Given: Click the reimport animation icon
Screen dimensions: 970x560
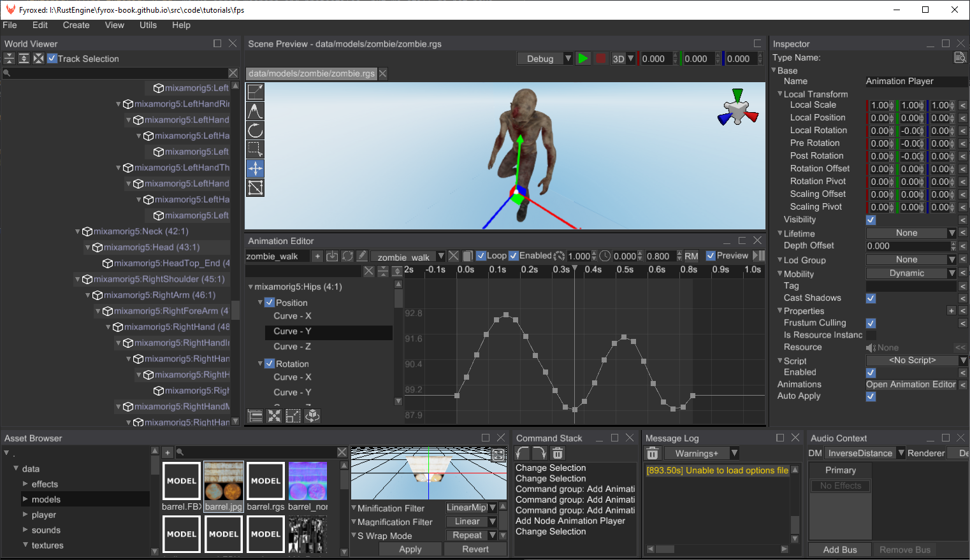Looking at the screenshot, I should [x=347, y=256].
